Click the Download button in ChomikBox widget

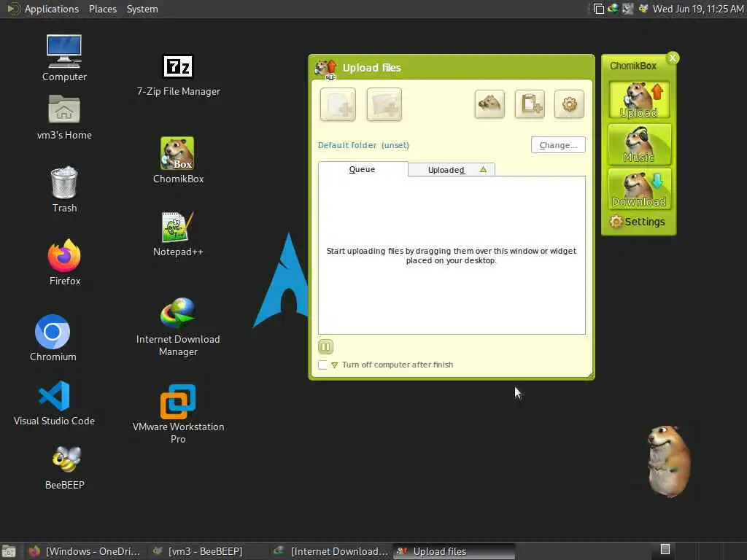pos(639,189)
